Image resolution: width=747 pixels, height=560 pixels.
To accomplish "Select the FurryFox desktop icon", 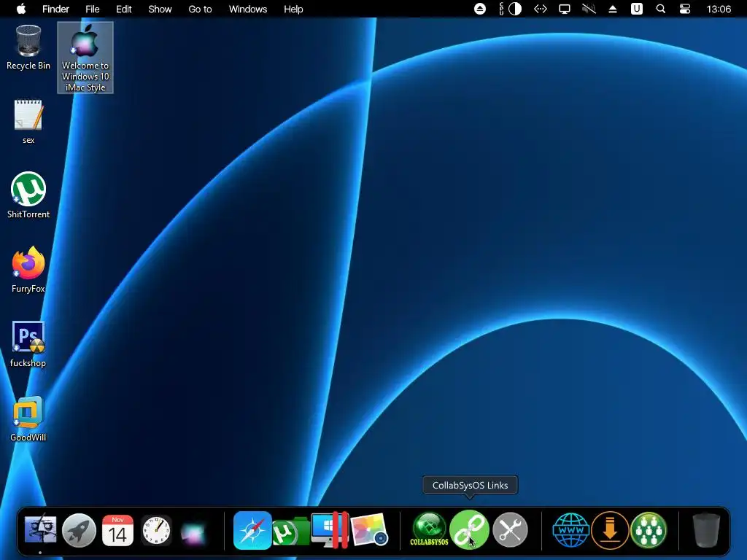I will (x=28, y=270).
